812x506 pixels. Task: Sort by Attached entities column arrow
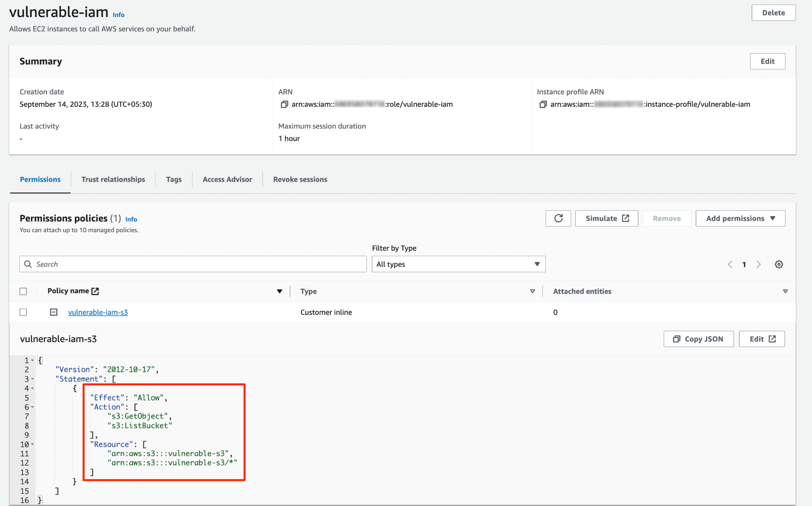(x=785, y=291)
